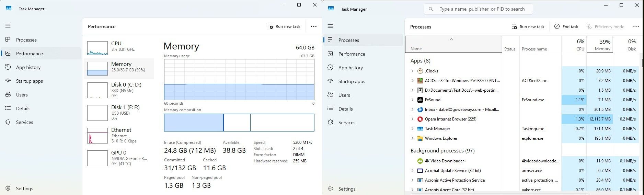Sort by Memory column header
644x195 pixels.
coord(600,44)
